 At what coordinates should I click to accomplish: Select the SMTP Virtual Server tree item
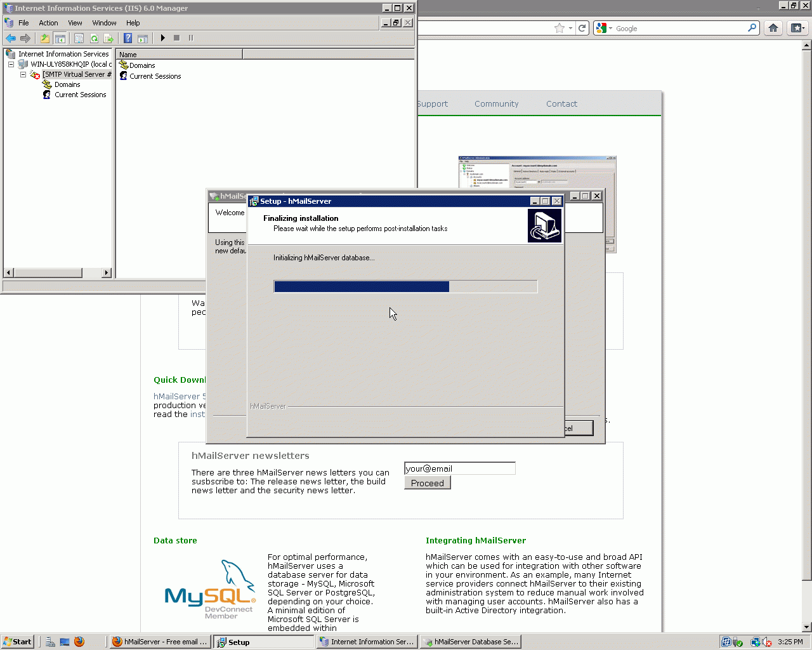(x=77, y=74)
